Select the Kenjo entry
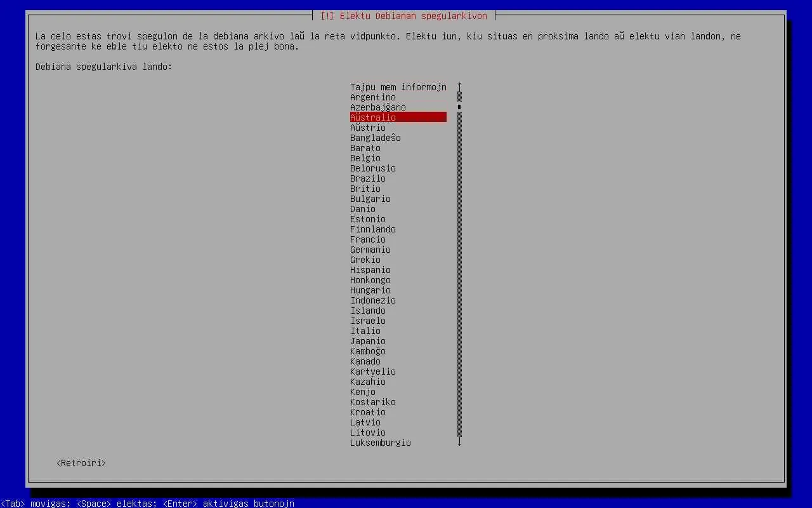 pos(363,392)
